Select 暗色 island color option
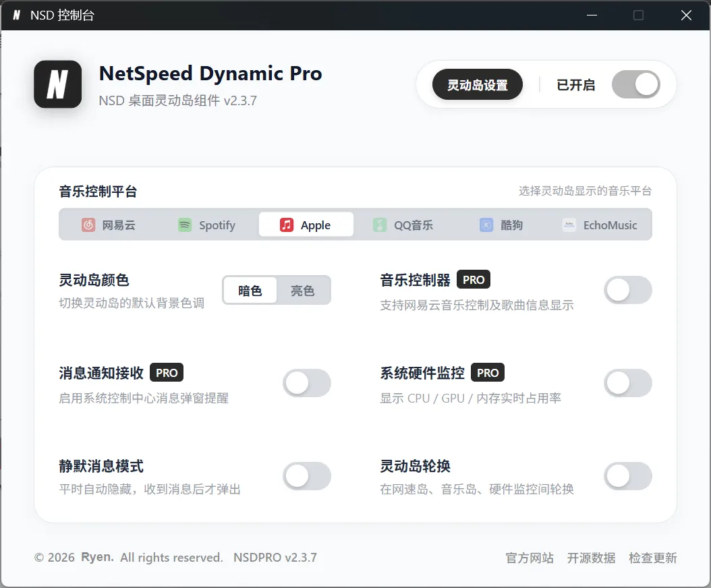711x588 pixels. click(250, 290)
